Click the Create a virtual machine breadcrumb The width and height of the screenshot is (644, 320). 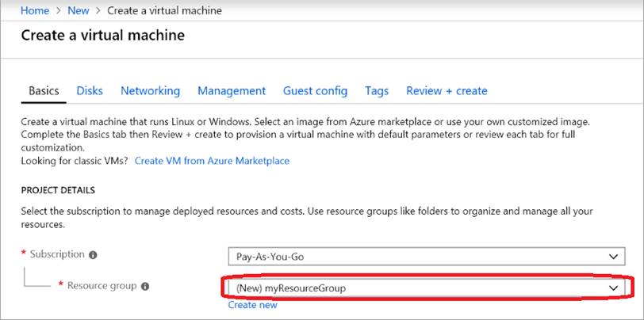tap(163, 11)
